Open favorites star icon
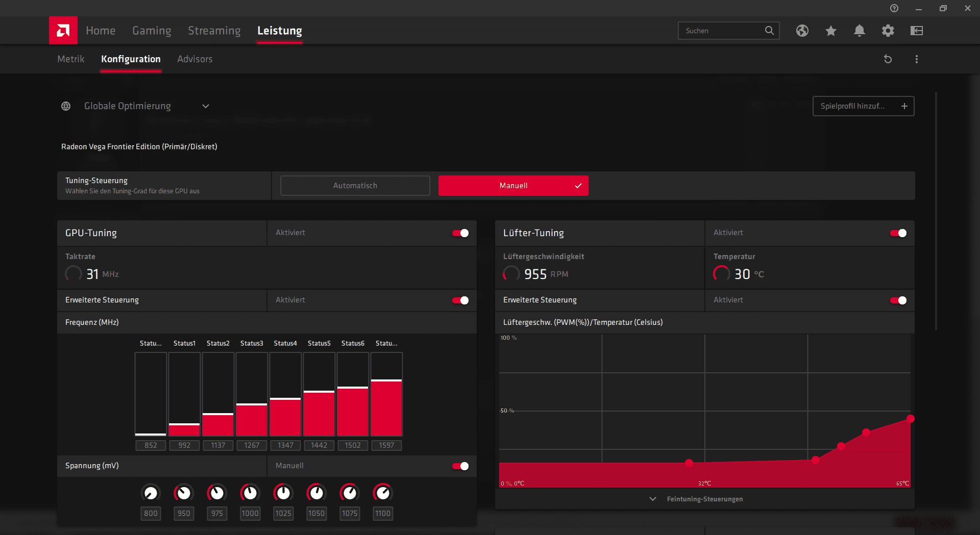 pyautogui.click(x=831, y=31)
